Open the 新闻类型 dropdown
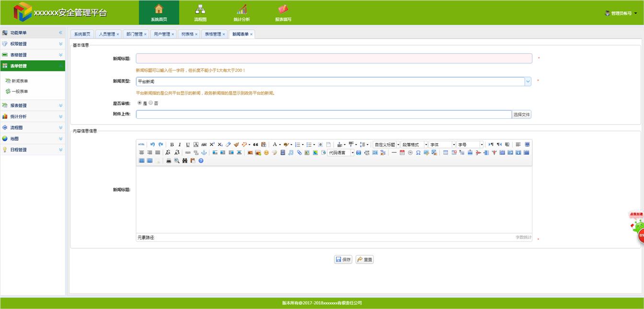The width and height of the screenshot is (644, 309). [528, 82]
